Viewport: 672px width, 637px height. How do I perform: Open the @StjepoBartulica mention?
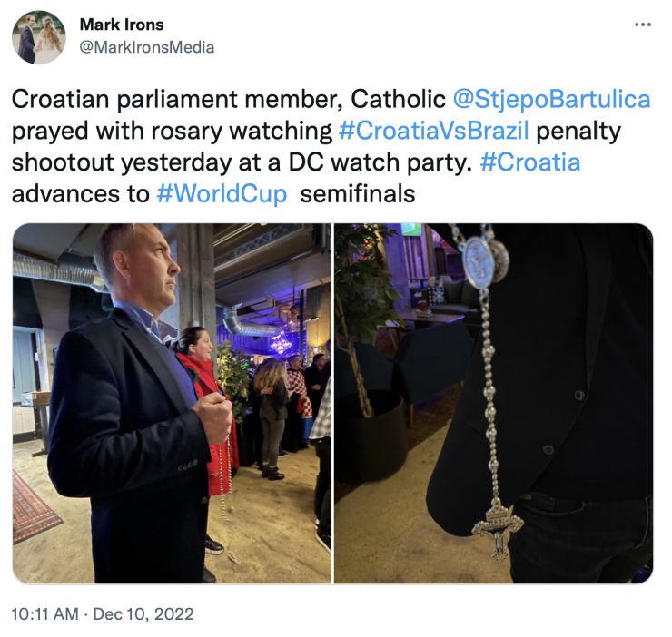tap(552, 100)
